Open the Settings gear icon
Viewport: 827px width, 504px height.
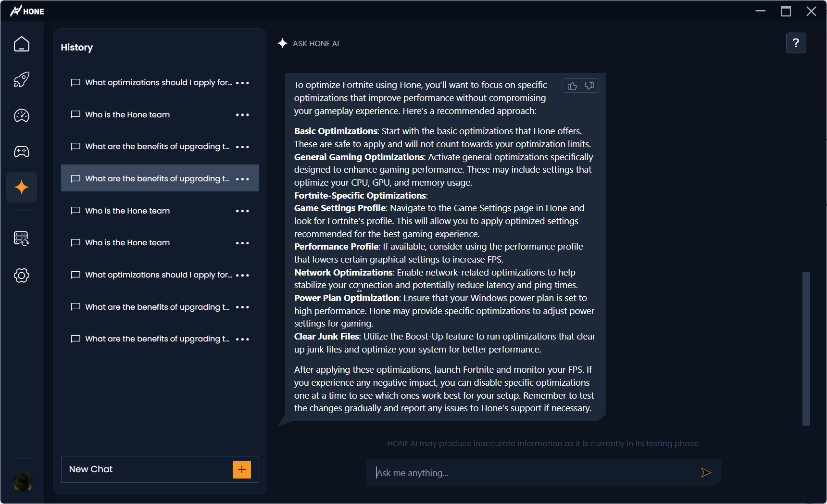[22, 275]
